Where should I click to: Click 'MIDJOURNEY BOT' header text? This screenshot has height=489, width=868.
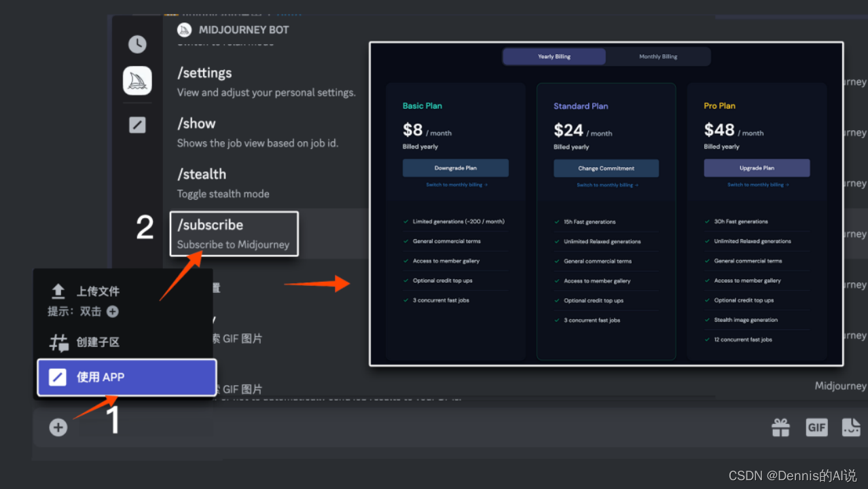click(x=244, y=30)
